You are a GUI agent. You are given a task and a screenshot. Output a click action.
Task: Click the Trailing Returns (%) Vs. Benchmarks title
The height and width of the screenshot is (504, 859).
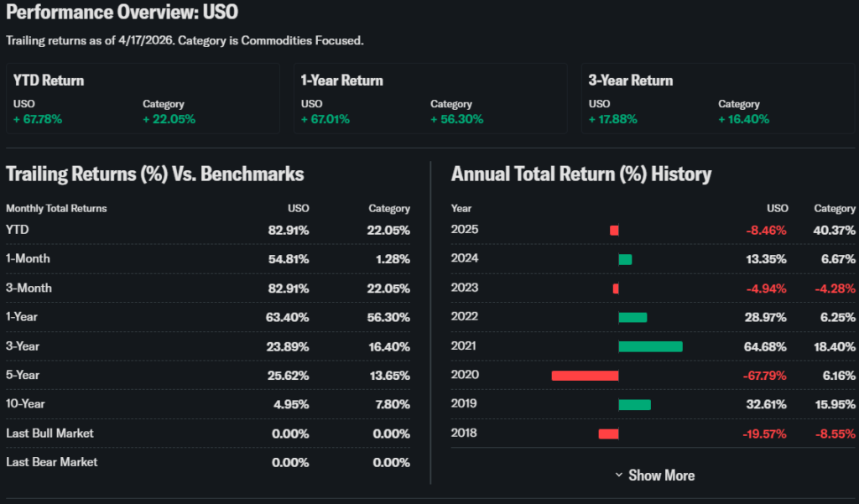pos(155,174)
